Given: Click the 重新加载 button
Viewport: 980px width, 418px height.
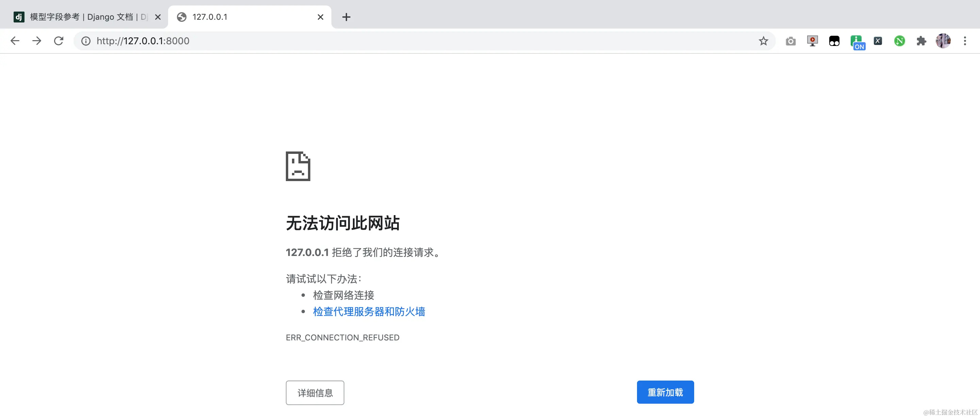Looking at the screenshot, I should [x=665, y=392].
